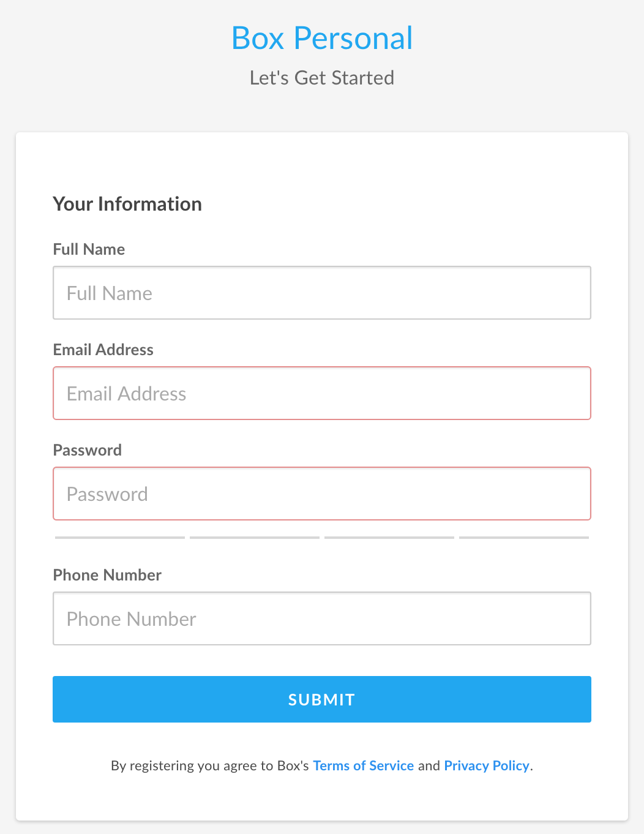
Task: Click the Password label above field
Action: tap(88, 450)
